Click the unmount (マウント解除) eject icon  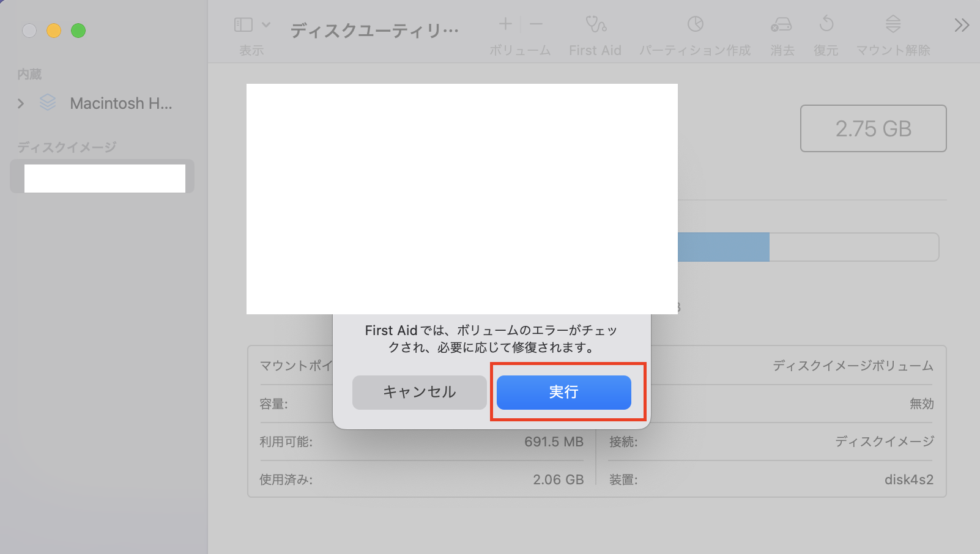(893, 24)
